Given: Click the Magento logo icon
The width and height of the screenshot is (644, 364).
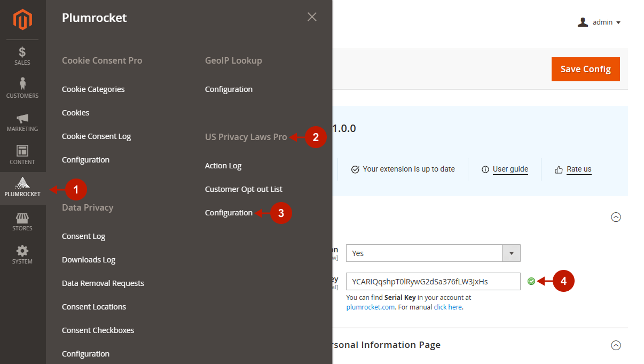Looking at the screenshot, I should coord(22,20).
